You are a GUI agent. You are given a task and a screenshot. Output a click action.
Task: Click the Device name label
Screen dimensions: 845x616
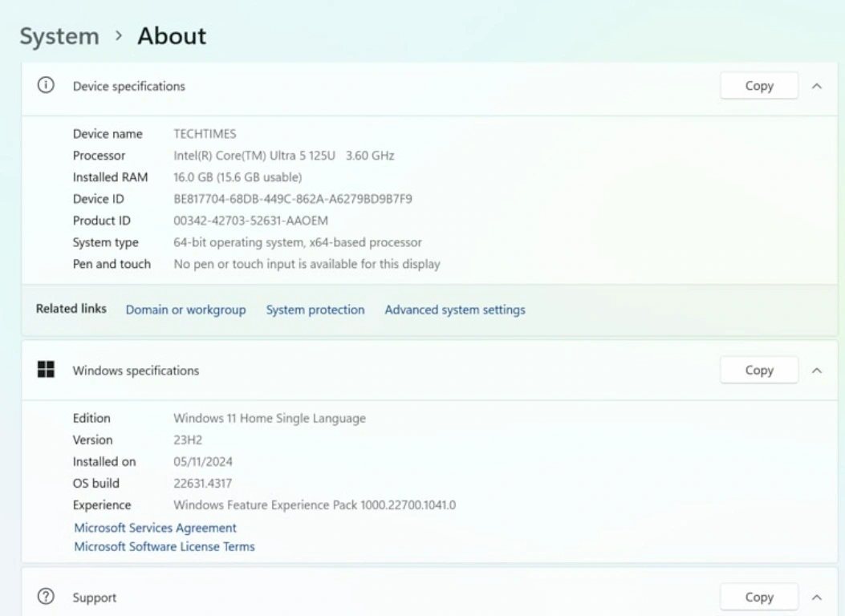pyautogui.click(x=108, y=133)
